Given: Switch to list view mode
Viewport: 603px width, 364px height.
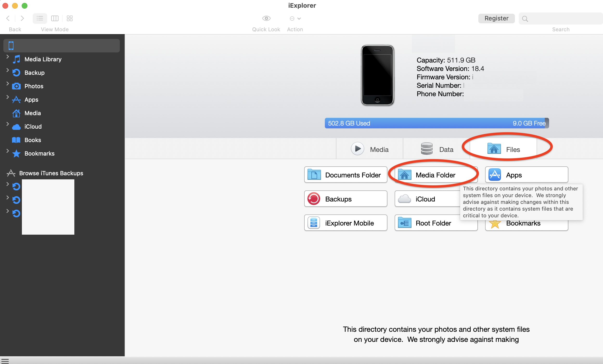Looking at the screenshot, I should click(40, 18).
